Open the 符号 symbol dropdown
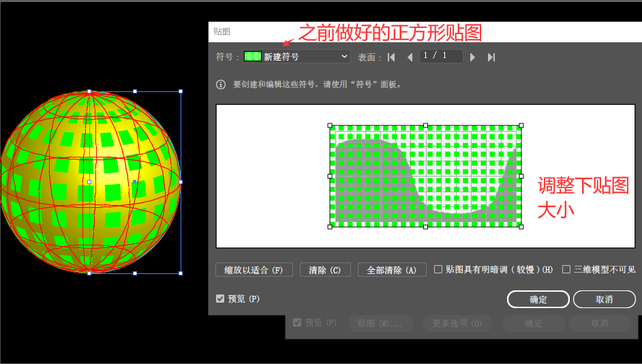This screenshot has height=364, width=642. point(296,57)
